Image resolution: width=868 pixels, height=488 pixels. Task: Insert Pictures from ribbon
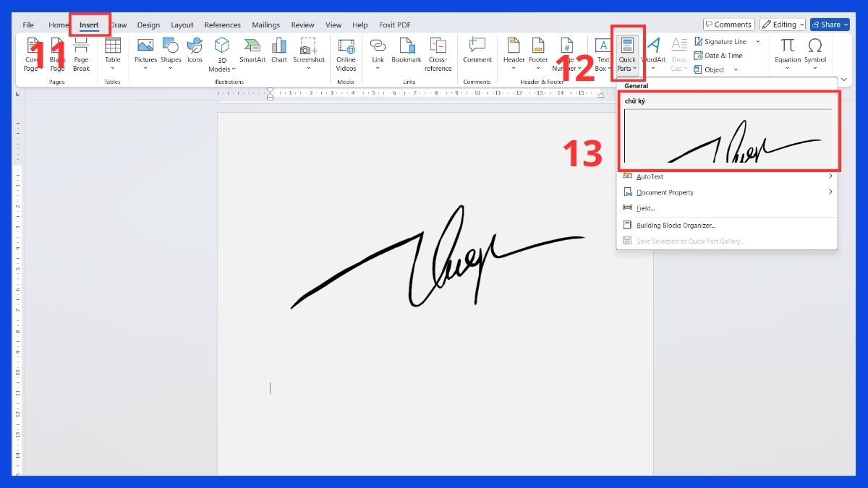[145, 54]
